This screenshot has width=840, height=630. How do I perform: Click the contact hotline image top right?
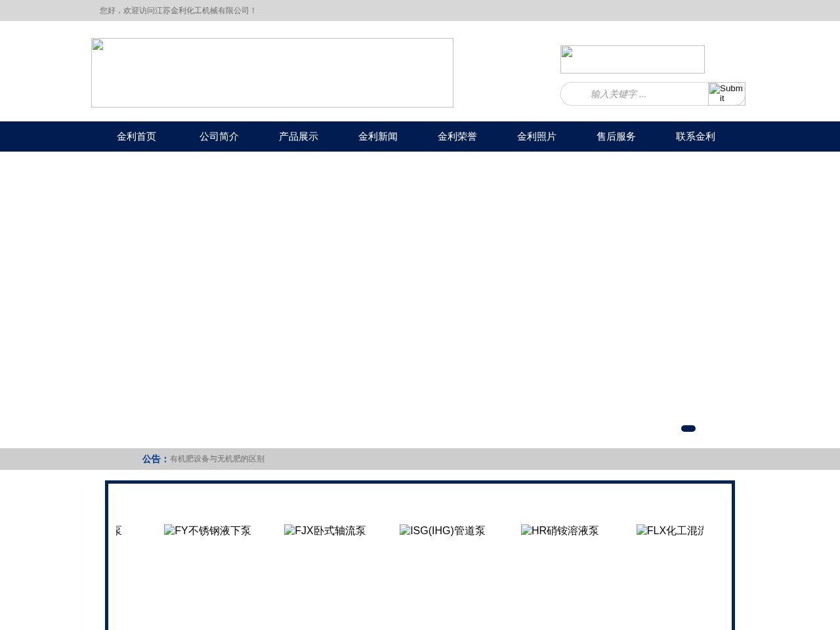[x=632, y=59]
